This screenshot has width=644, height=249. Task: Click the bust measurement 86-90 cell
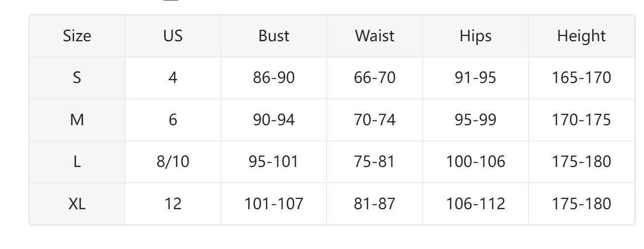tap(274, 78)
